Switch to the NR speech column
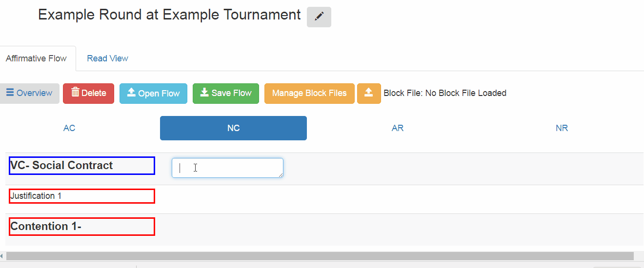This screenshot has height=268, width=644. click(562, 128)
